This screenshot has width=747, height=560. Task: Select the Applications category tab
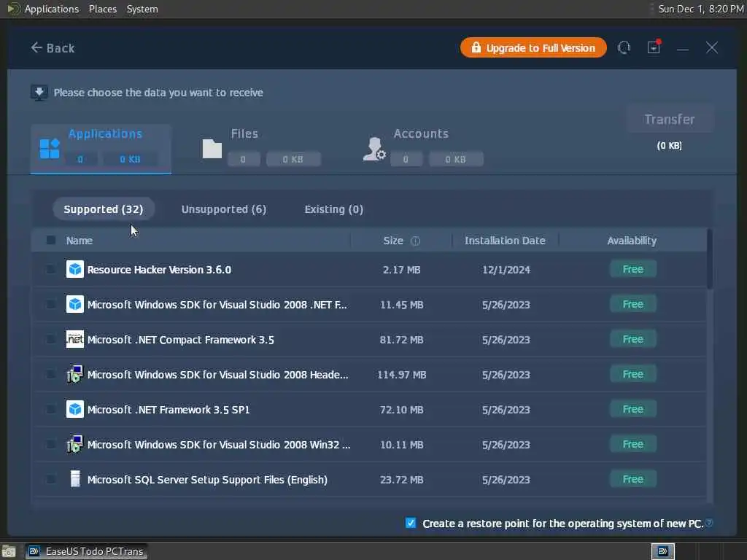click(101, 149)
